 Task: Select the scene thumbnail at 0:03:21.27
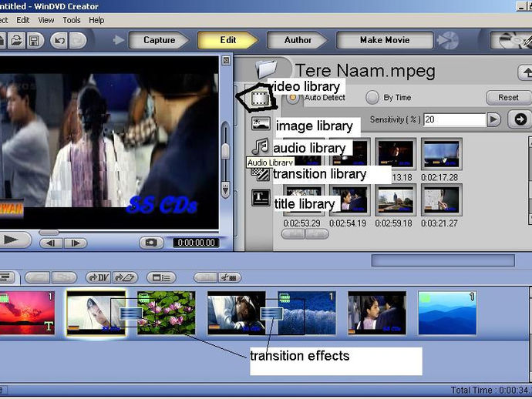point(442,200)
